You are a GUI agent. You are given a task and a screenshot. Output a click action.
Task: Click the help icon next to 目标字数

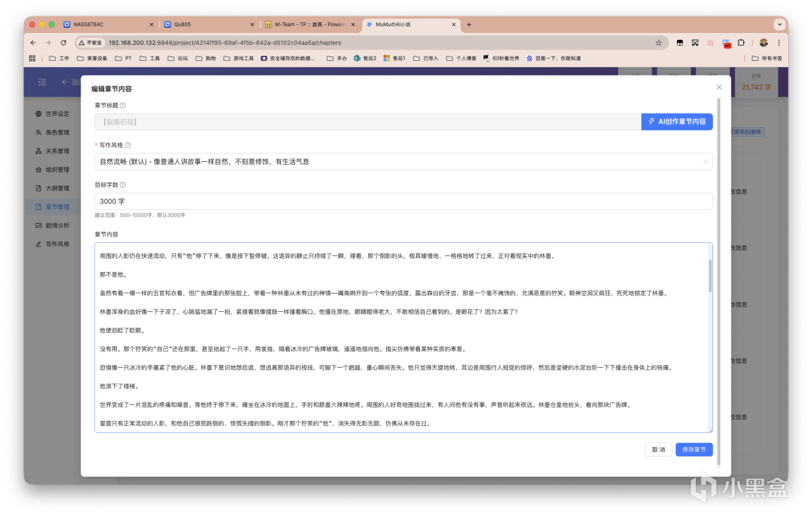(x=123, y=185)
